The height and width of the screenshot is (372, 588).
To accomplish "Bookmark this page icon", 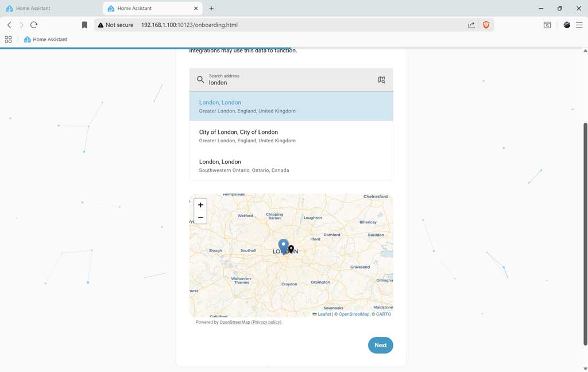I will point(84,25).
